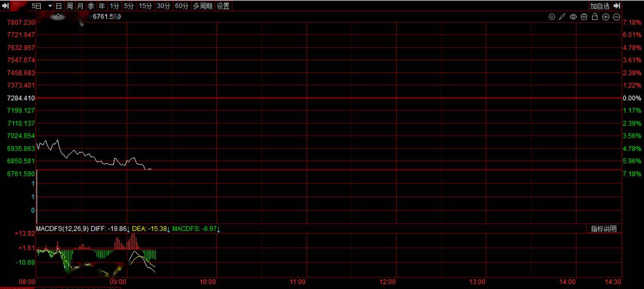
Task: Click the 0.00% percent axis label
Action: (632, 98)
